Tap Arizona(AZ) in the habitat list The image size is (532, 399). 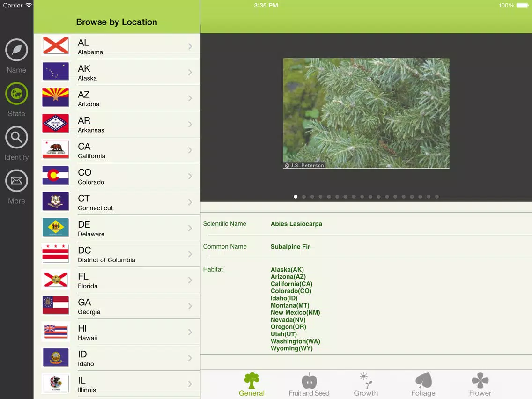click(288, 277)
